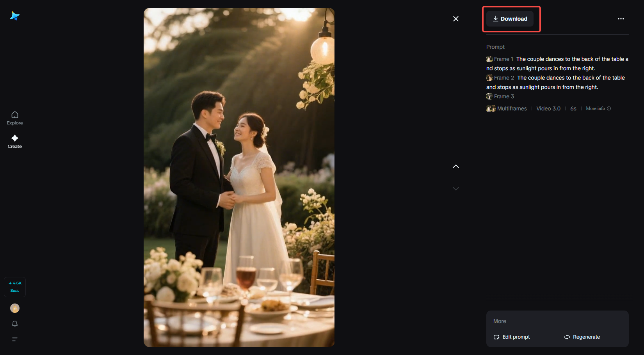Screen dimensions: 644x355
Task: Open the 4.6K Basic credits badge
Action: point(14,287)
